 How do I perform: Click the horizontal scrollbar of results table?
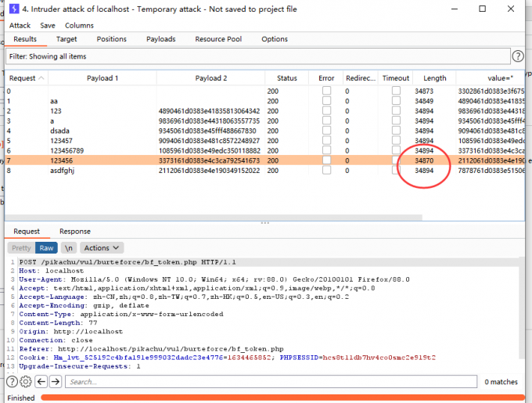214,217
